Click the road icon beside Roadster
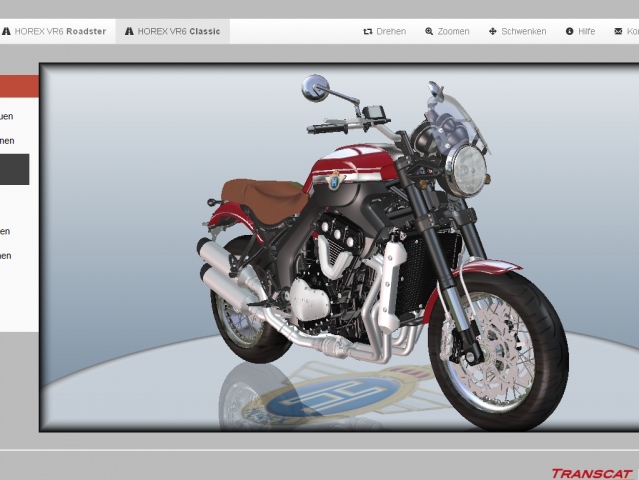The width and height of the screenshot is (639, 480). 6,31
